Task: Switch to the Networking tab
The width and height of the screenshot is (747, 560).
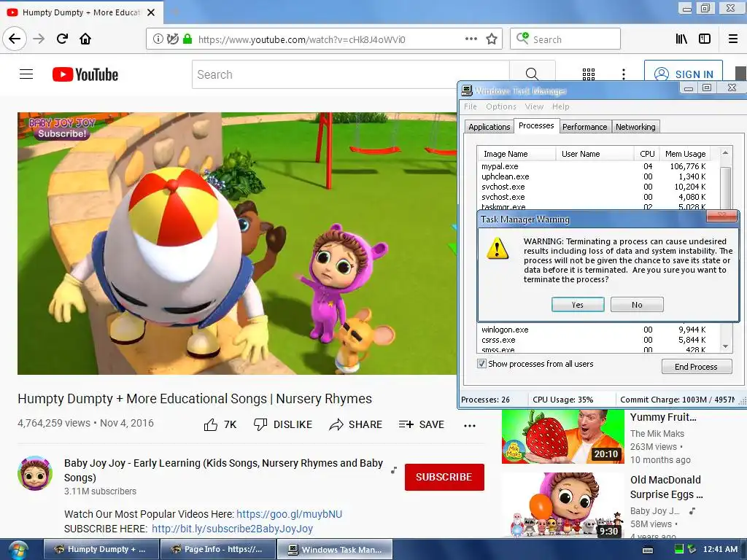Action: tap(635, 127)
